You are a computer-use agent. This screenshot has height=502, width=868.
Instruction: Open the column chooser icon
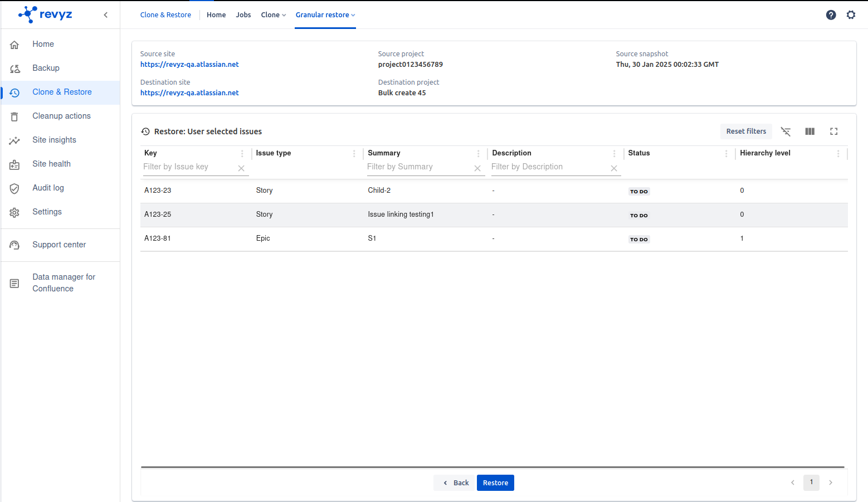(810, 131)
